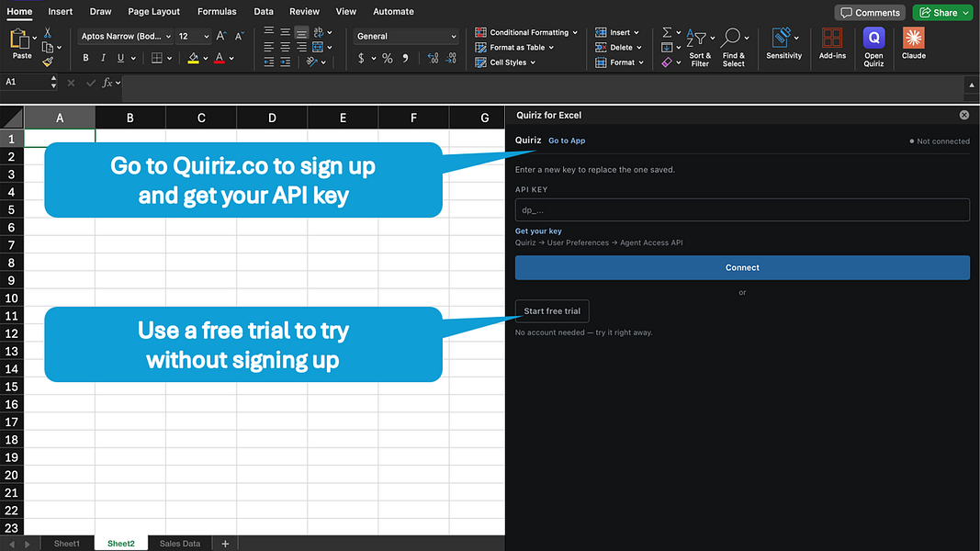The image size is (980, 551).
Task: Focus the API KEY input field
Action: (742, 210)
